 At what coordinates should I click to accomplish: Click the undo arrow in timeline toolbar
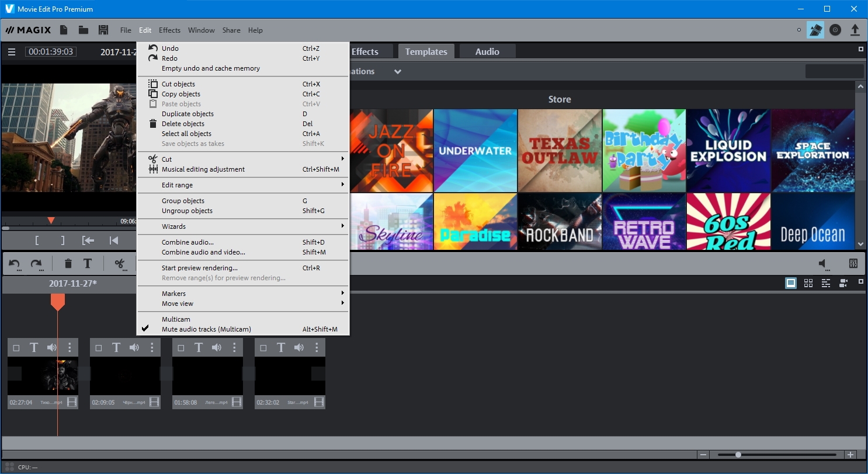[15, 264]
